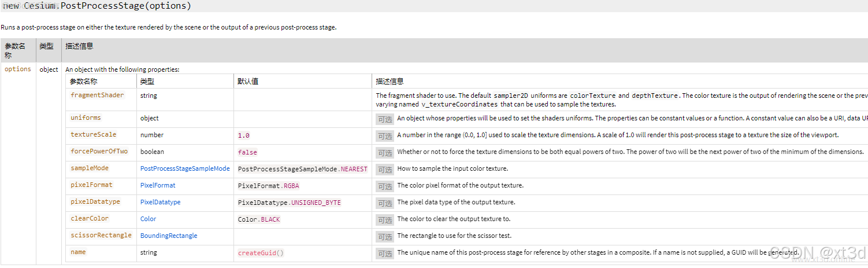Click description 'The rectangle to use for the scissor test.'
The height and width of the screenshot is (268, 868).
click(454, 236)
